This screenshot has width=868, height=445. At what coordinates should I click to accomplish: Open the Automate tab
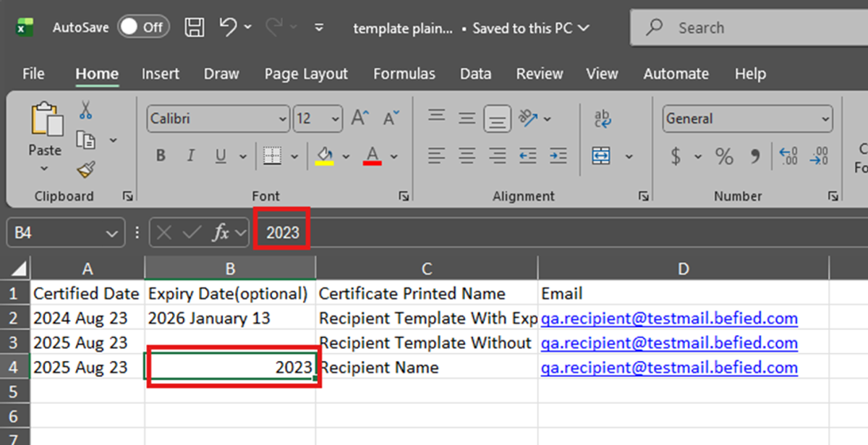(676, 74)
